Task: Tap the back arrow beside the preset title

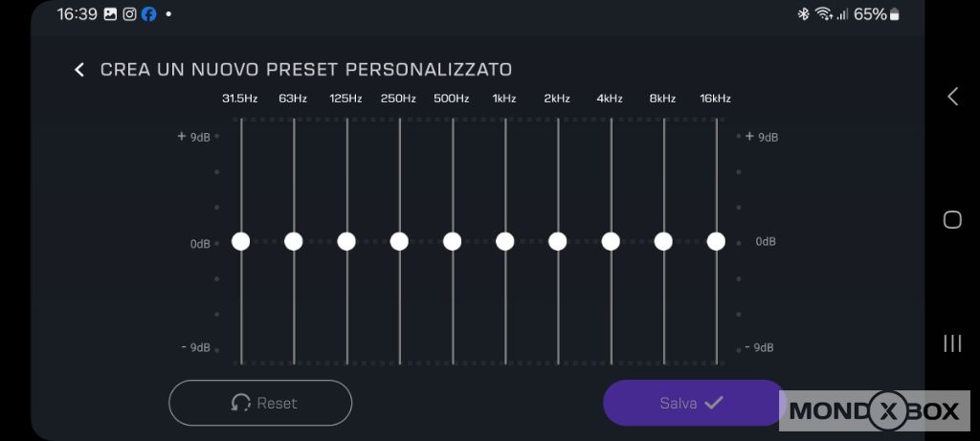Action: [79, 70]
